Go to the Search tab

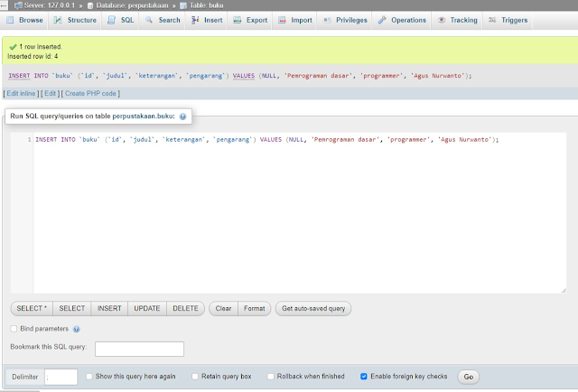point(163,20)
